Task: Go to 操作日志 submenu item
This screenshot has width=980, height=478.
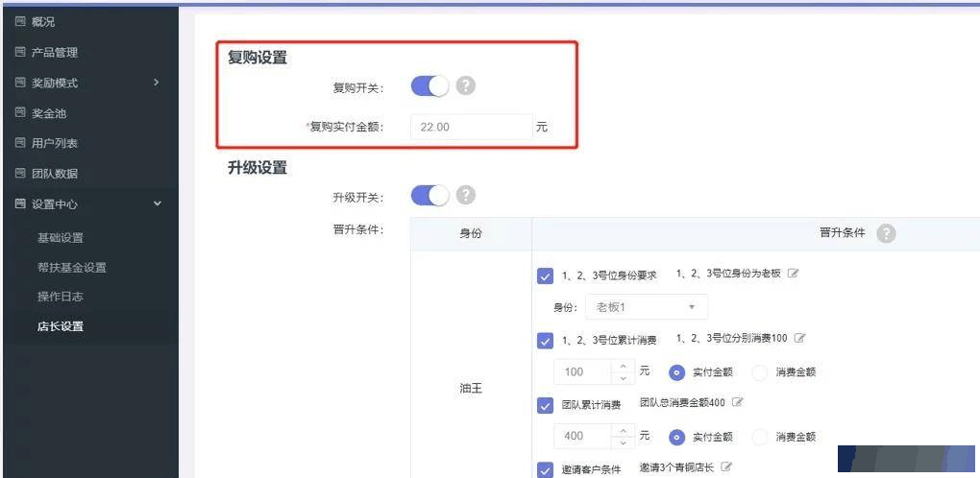Action: click(x=60, y=297)
